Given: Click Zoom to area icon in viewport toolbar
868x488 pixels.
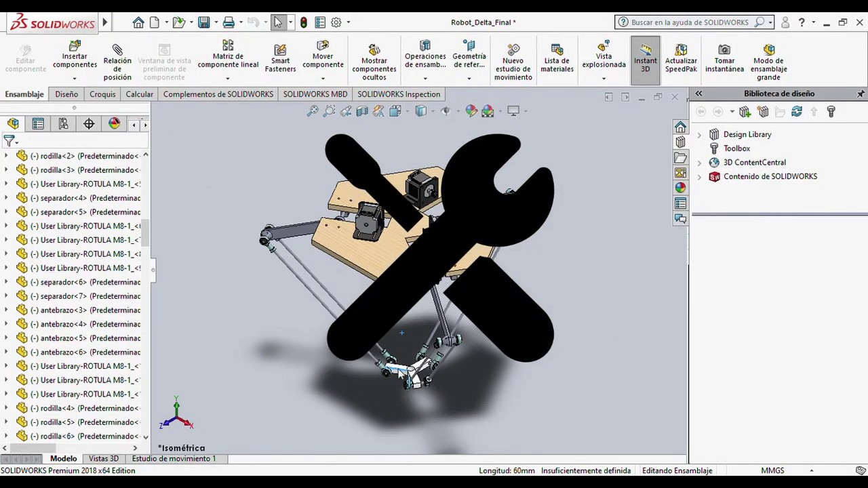Looking at the screenshot, I should pos(329,111).
